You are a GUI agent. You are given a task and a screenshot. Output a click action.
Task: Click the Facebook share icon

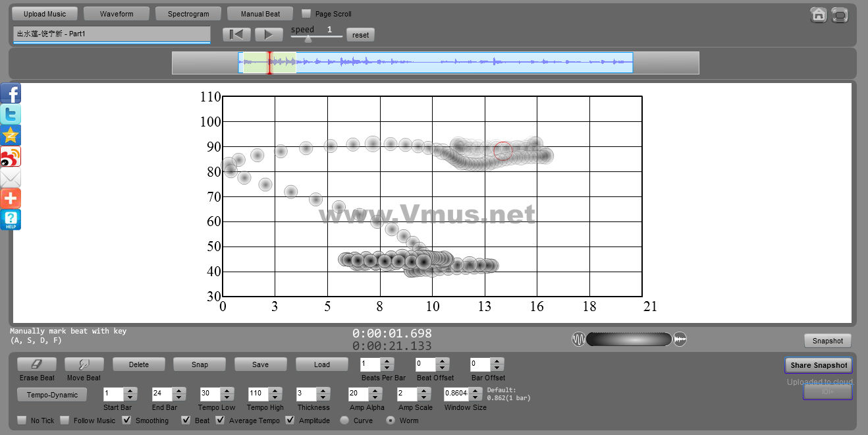click(x=11, y=94)
